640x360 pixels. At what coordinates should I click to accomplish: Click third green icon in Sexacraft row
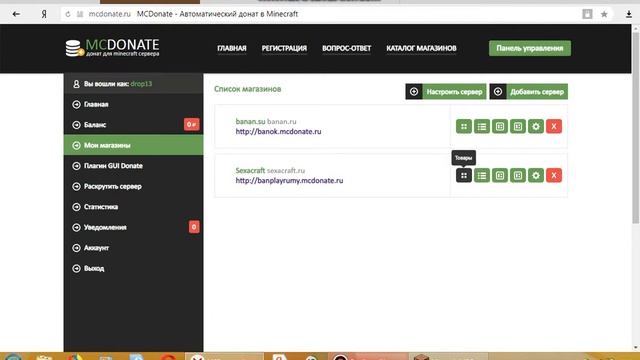[x=500, y=176]
